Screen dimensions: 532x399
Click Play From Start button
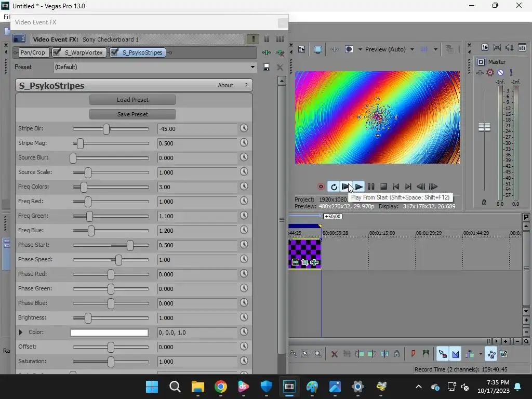(x=345, y=187)
